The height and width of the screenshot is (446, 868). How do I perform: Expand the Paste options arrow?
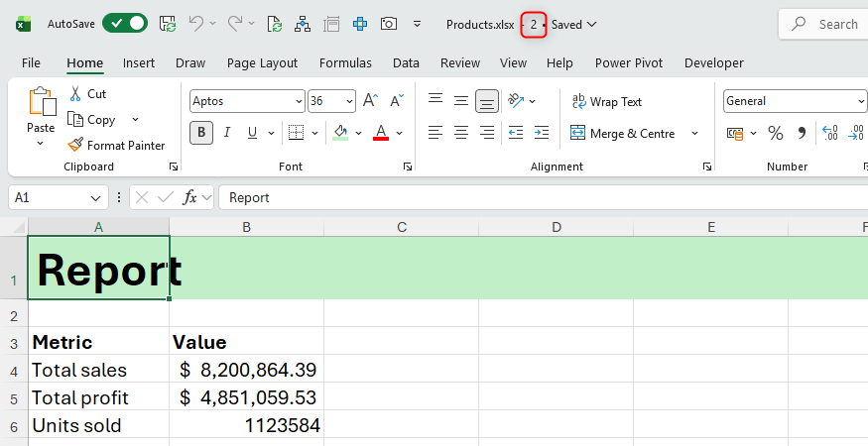click(x=41, y=144)
